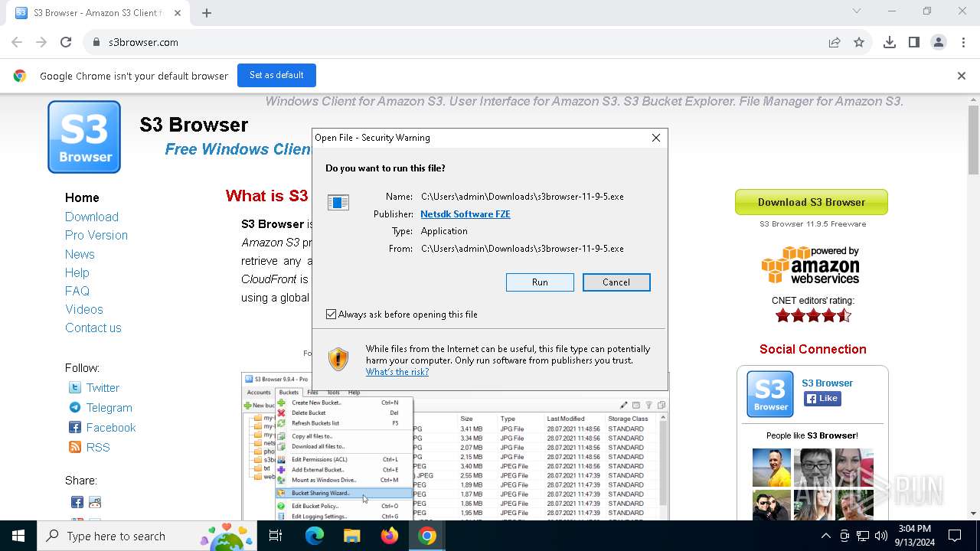The width and height of the screenshot is (980, 551).
Task: Click the Chrome taskbar icon
Action: (x=427, y=536)
